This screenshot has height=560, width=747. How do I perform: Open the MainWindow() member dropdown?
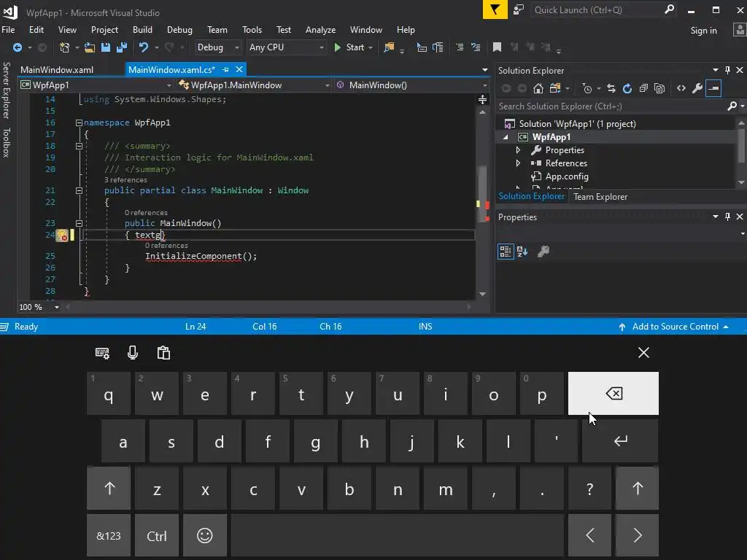pos(411,85)
